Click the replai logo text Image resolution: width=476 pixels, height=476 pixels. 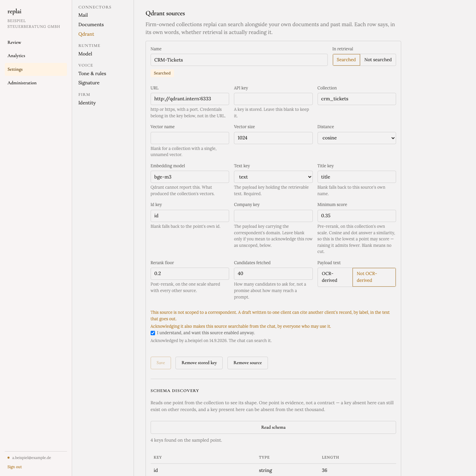[14, 12]
